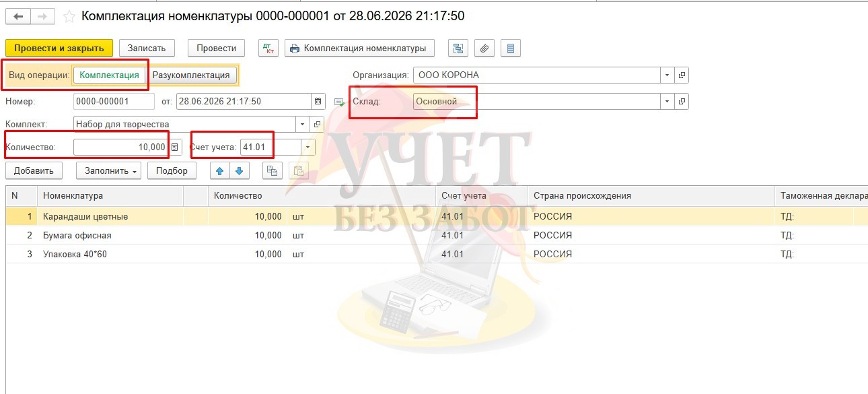Select Комплектация operation type

[109, 75]
